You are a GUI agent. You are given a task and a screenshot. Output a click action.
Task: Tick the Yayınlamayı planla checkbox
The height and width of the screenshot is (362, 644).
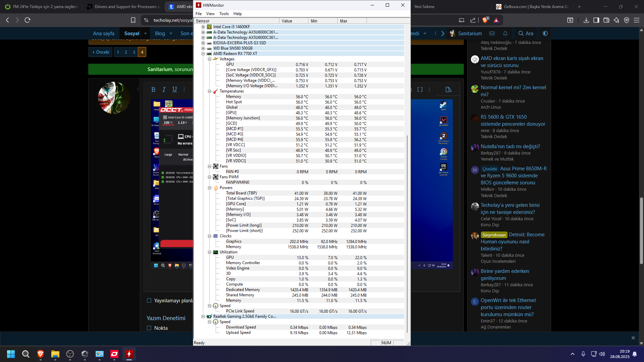tap(149, 301)
